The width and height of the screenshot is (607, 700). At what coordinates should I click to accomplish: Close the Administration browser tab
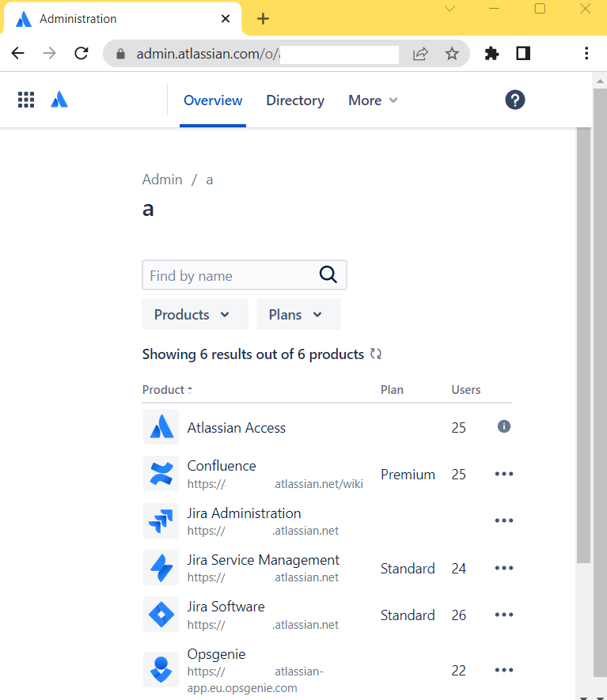[x=226, y=19]
